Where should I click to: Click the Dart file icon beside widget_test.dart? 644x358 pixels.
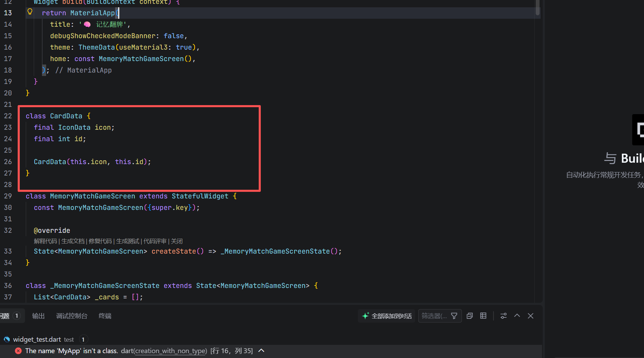point(7,339)
